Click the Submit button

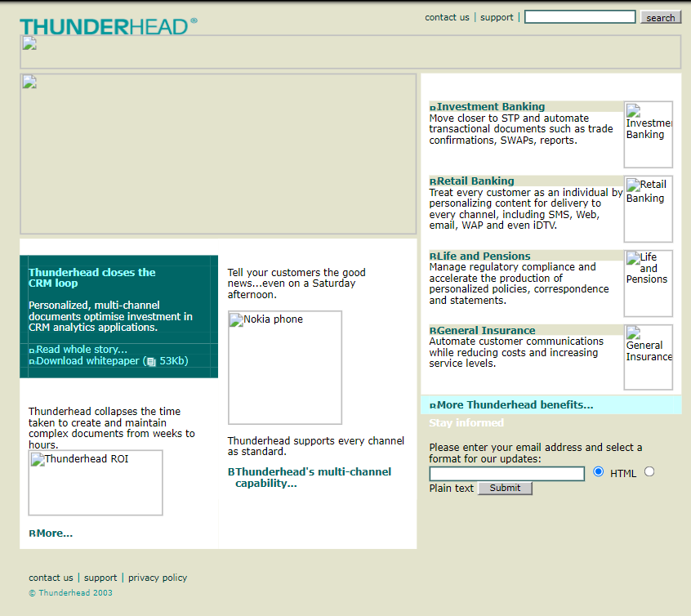tap(505, 488)
